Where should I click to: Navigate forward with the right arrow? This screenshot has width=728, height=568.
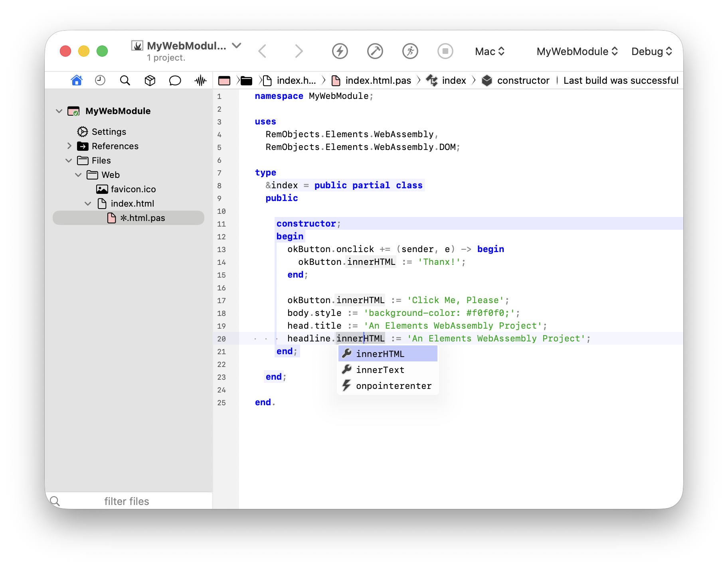[299, 51]
